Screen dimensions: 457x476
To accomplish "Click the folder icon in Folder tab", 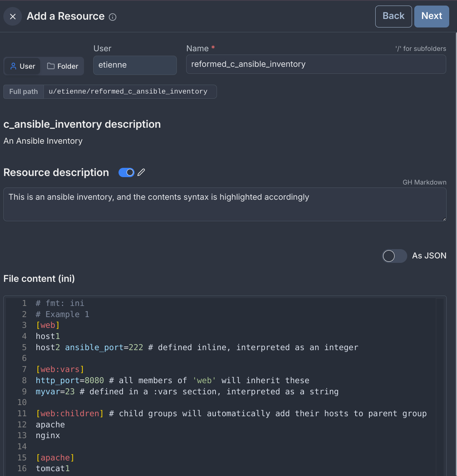I will pyautogui.click(x=51, y=66).
